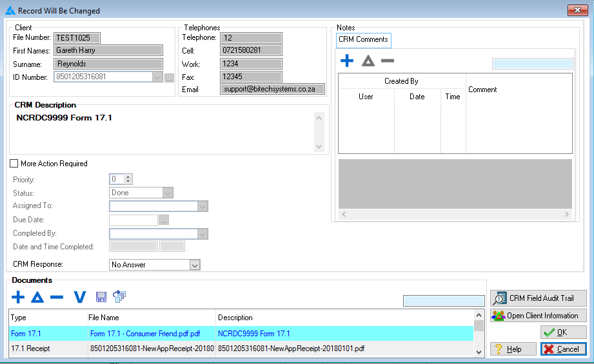
Task: Click the blue triangle edit icon in Documents
Action: [37, 297]
